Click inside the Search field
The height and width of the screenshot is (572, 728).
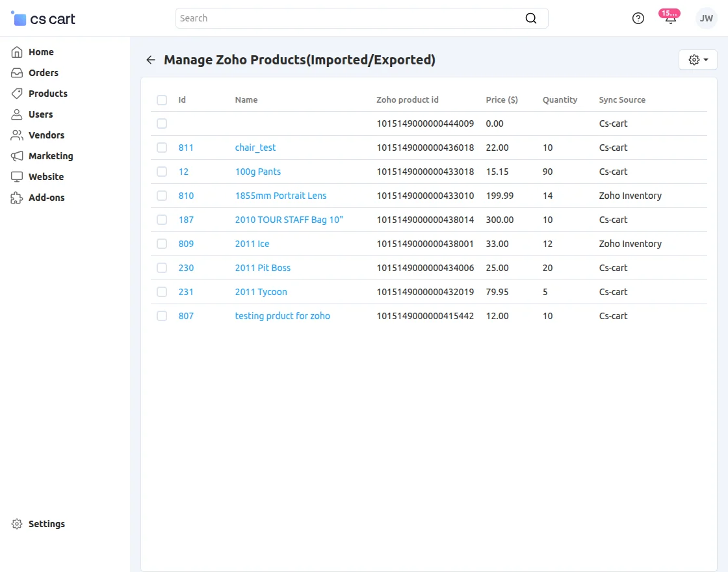pos(357,18)
